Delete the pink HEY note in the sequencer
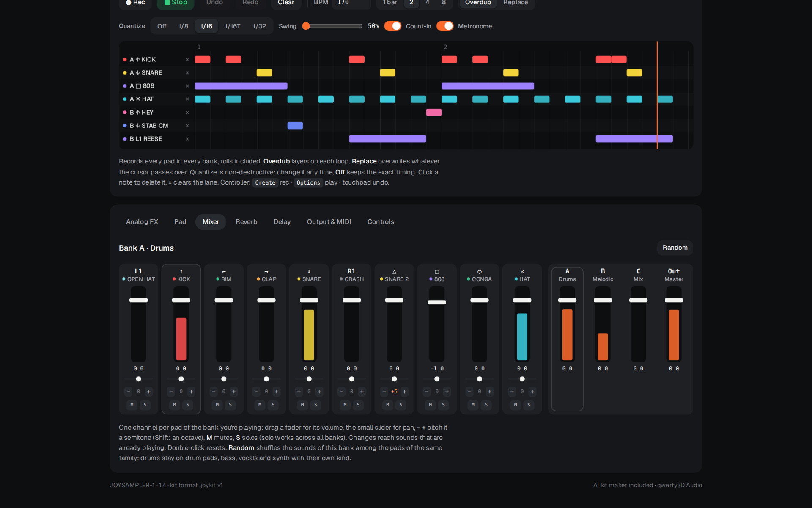This screenshot has height=508, width=812. 433,112
